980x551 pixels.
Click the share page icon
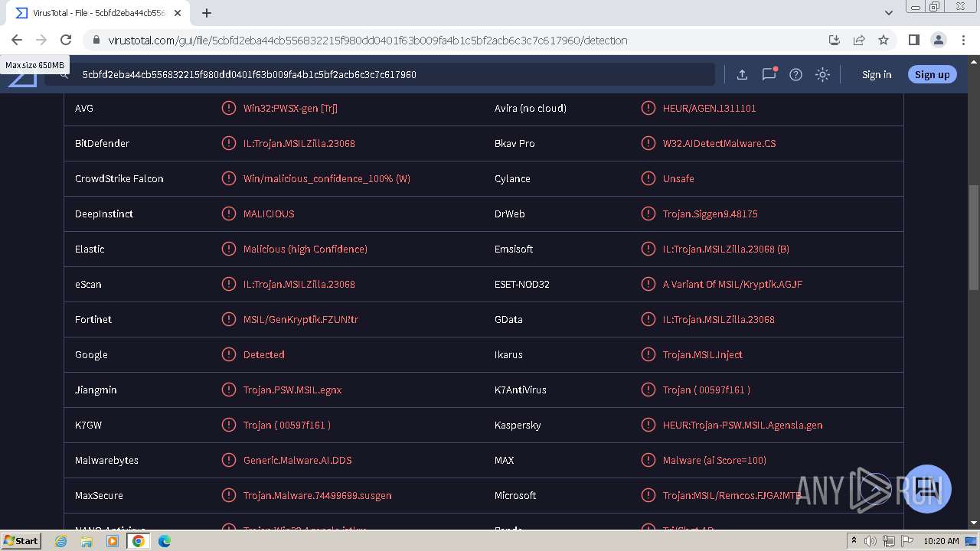pos(859,40)
